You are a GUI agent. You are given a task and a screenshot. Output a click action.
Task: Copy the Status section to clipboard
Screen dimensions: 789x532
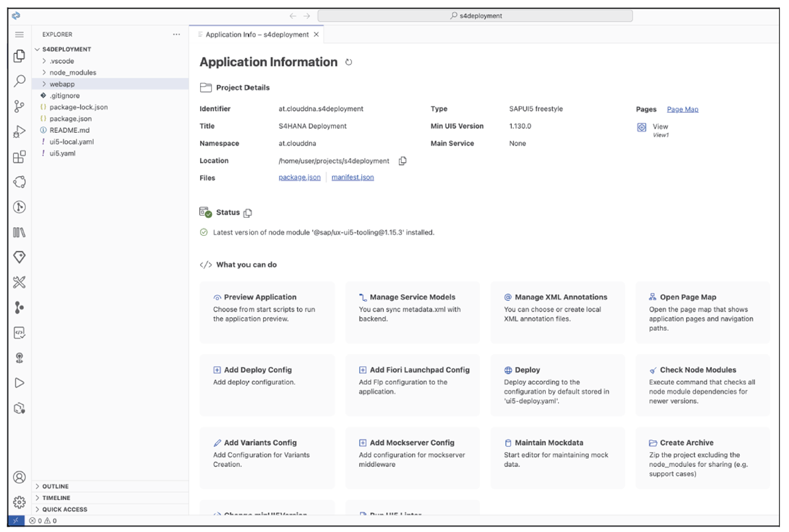tap(247, 213)
